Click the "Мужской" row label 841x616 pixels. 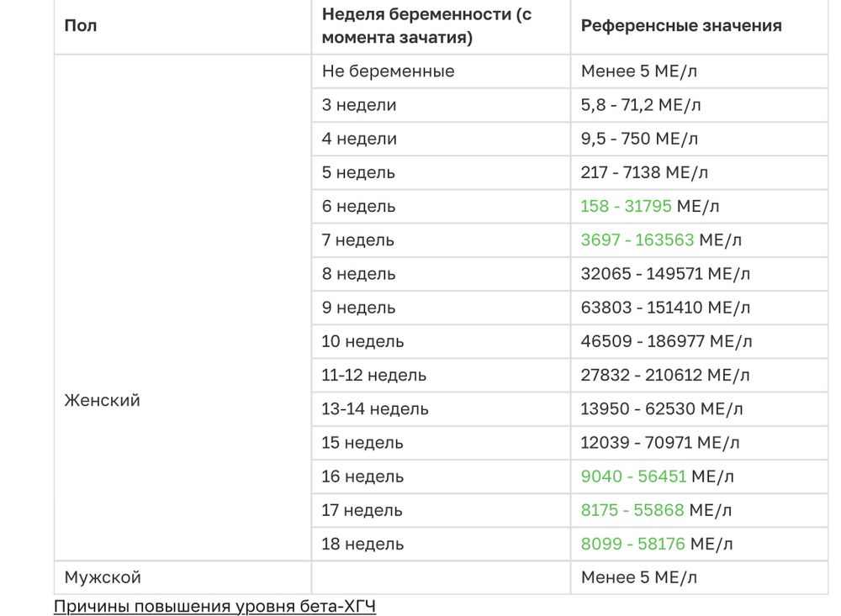pyautogui.click(x=103, y=577)
